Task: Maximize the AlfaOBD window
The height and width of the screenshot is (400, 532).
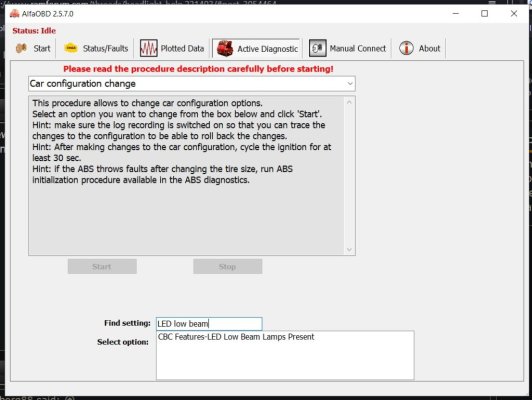Action: pos(484,14)
